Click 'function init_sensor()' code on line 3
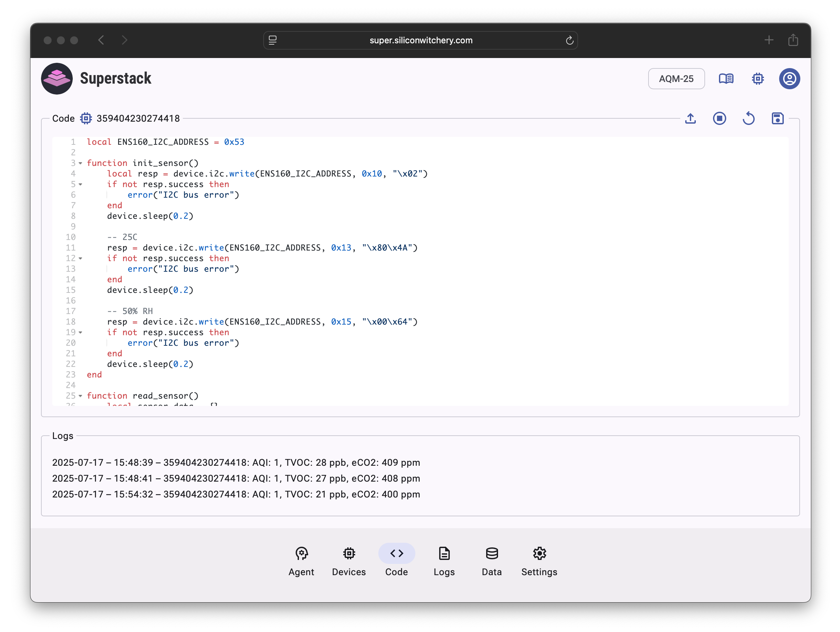 click(x=143, y=163)
